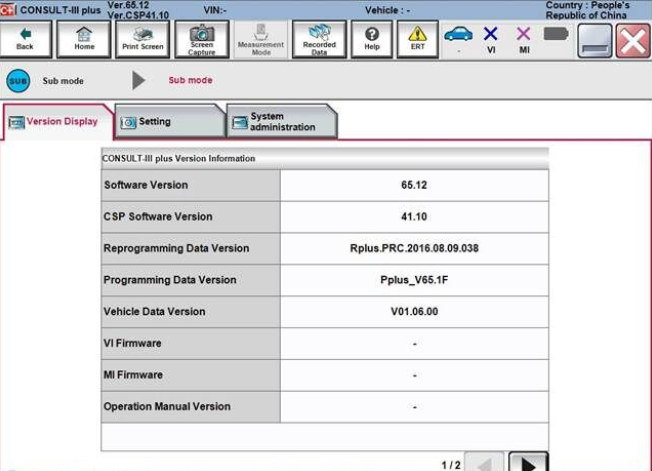The width and height of the screenshot is (652, 471).
Task: Open the Help button
Action: pos(372,39)
